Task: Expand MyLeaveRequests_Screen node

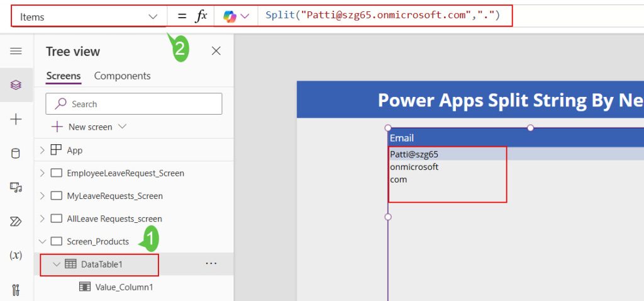Action: point(42,196)
